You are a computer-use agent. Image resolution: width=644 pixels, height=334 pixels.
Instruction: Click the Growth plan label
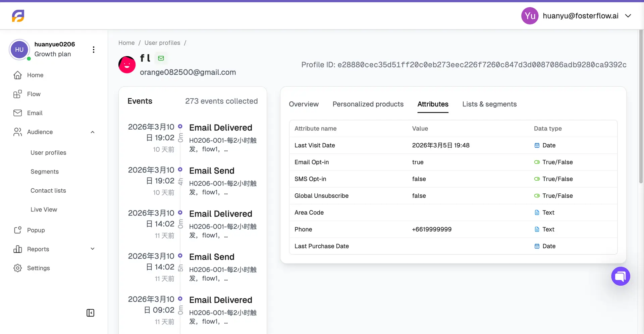click(53, 54)
